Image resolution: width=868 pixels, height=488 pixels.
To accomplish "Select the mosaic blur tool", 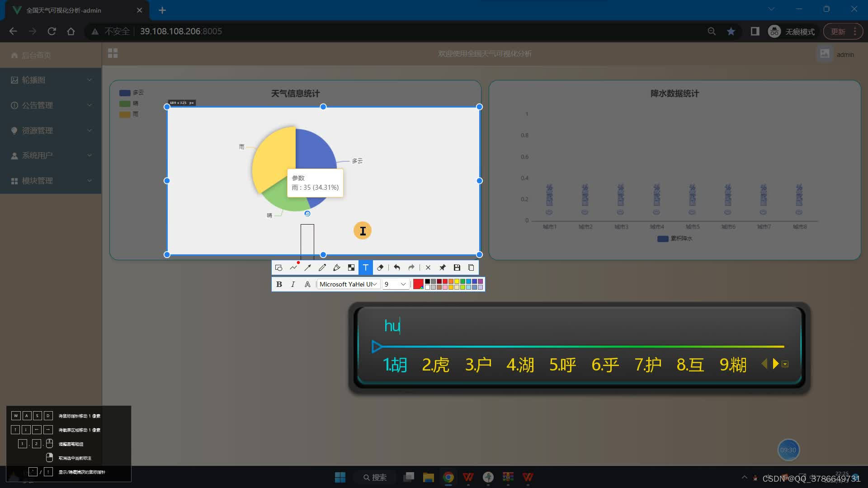I will point(351,267).
